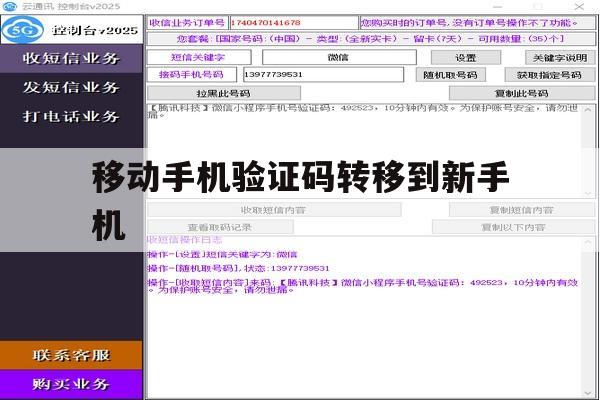Click the log panel scrollbar up arrow
The image size is (600, 400).
coord(588,243)
